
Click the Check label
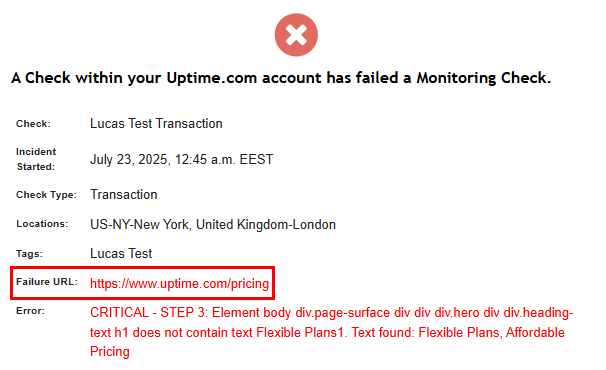coord(33,124)
